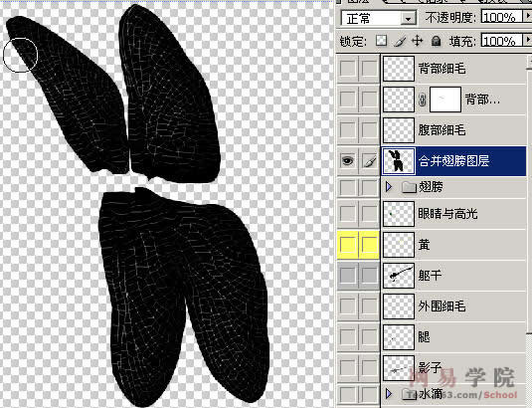Viewport: 532px width, 408px height.
Task: Open the 不透明度 opacity slider arrow
Action: tap(528, 17)
